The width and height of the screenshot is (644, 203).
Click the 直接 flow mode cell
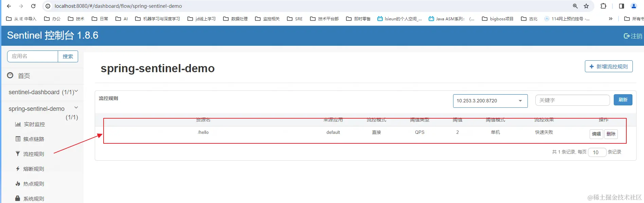(376, 133)
